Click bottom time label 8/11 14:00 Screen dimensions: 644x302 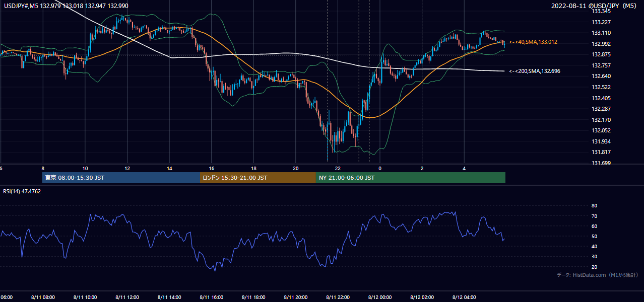(x=169, y=297)
